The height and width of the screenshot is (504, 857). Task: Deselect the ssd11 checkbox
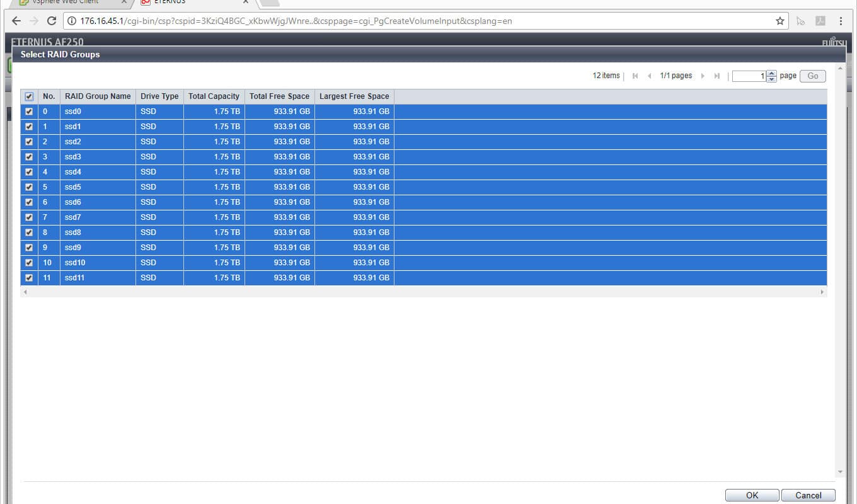(x=29, y=278)
